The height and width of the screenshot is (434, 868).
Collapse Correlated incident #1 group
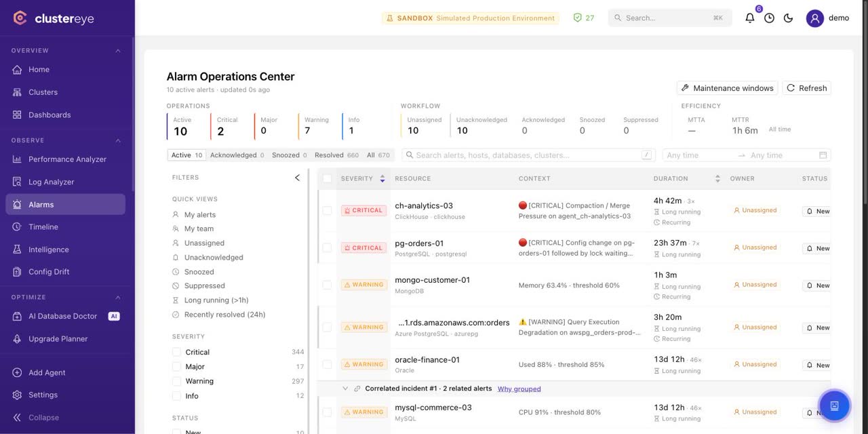tap(345, 389)
